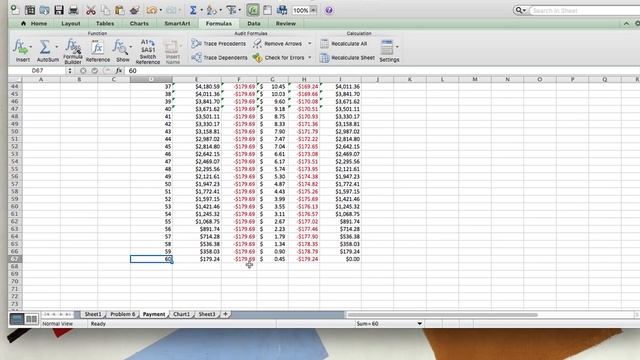Click Check for Errors
Viewport: 640px width, 360px height.
(x=279, y=58)
